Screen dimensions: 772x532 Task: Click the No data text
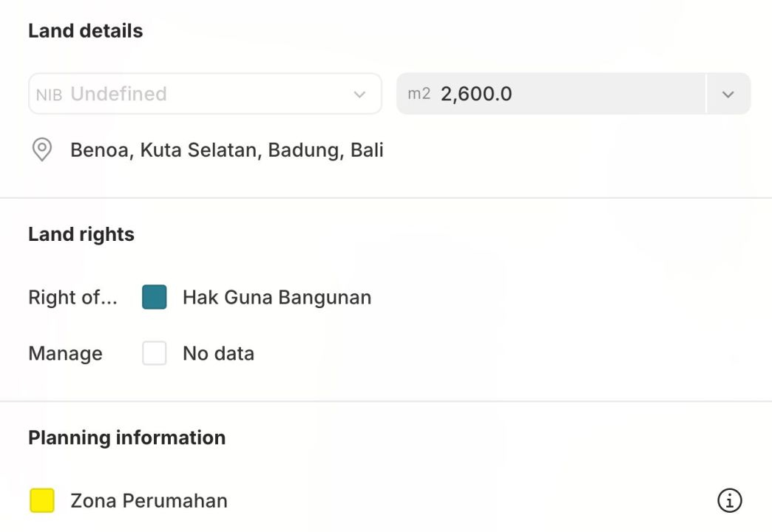[x=218, y=353]
